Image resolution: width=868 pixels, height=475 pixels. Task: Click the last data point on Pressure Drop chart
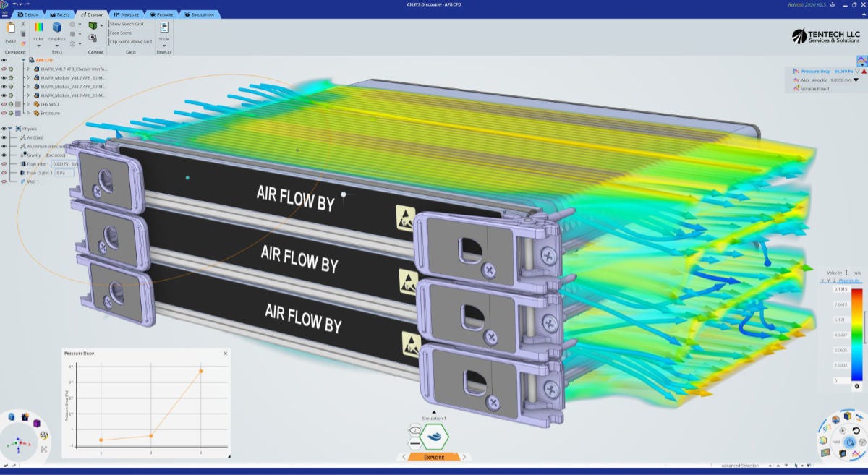coord(200,371)
